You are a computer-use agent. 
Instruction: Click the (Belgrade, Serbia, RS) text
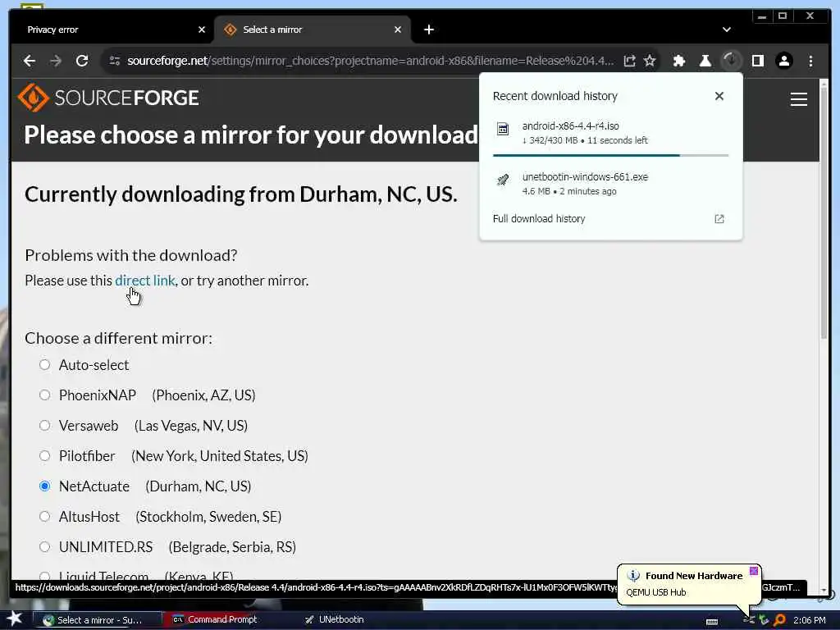click(232, 547)
